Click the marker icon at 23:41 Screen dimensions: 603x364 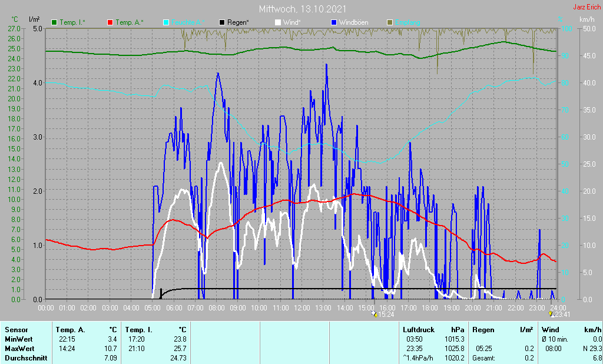[x=551, y=315]
